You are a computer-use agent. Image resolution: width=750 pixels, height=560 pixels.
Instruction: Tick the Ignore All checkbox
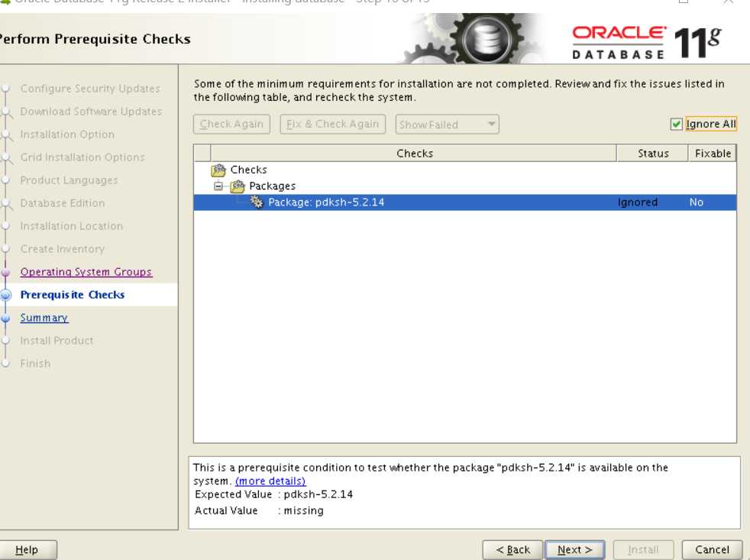point(676,125)
